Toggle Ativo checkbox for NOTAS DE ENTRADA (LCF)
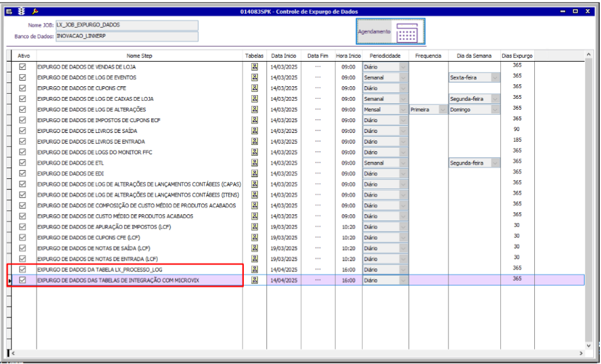The width and height of the screenshot is (601, 364). [23, 259]
